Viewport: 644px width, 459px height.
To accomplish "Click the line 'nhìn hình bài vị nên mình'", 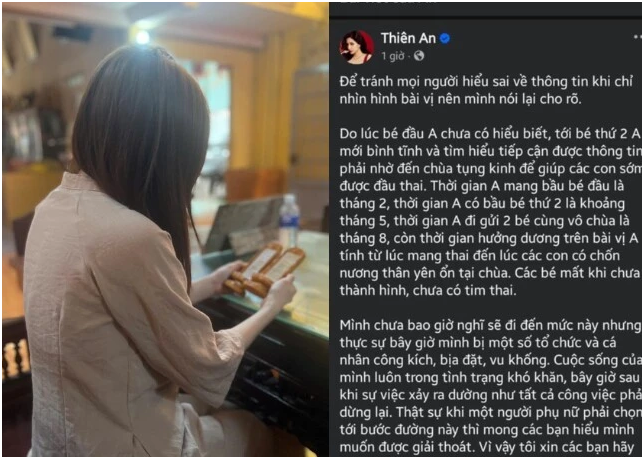I will point(460,99).
